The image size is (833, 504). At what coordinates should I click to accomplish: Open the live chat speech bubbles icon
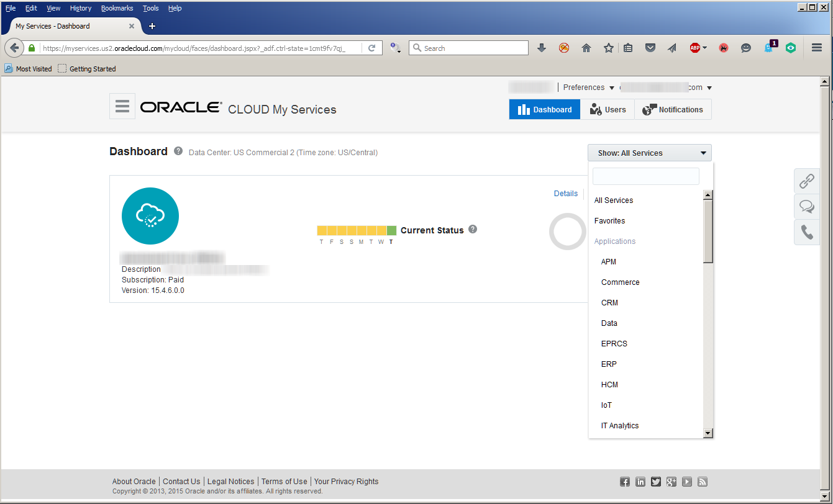pos(807,207)
